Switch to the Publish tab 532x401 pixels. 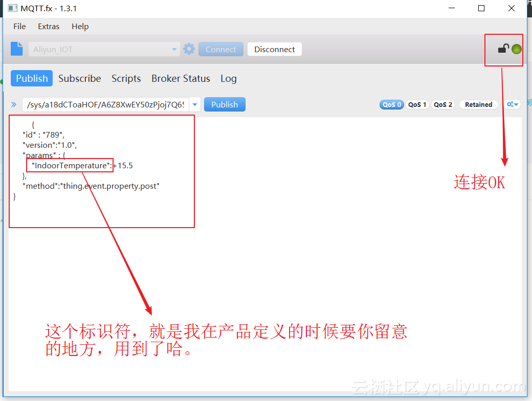point(32,78)
